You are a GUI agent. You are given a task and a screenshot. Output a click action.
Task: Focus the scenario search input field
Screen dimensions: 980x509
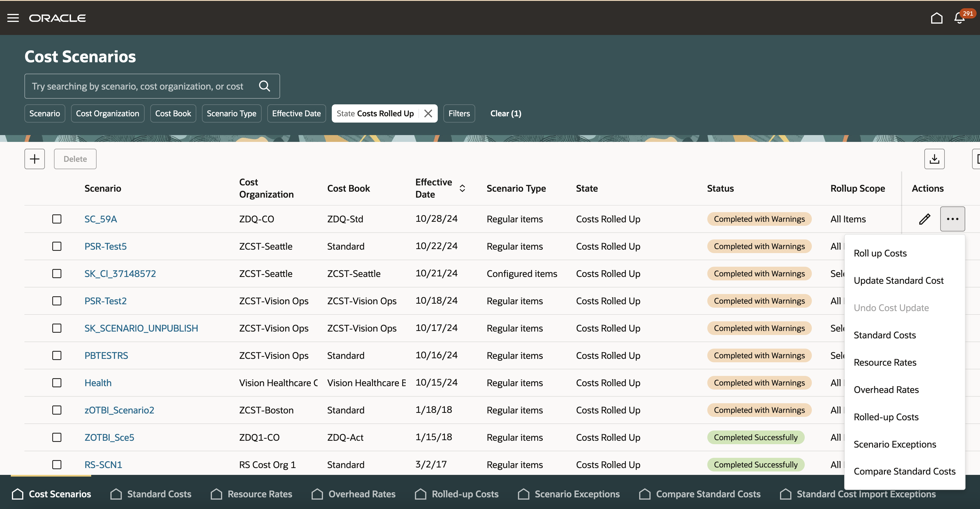pos(137,86)
